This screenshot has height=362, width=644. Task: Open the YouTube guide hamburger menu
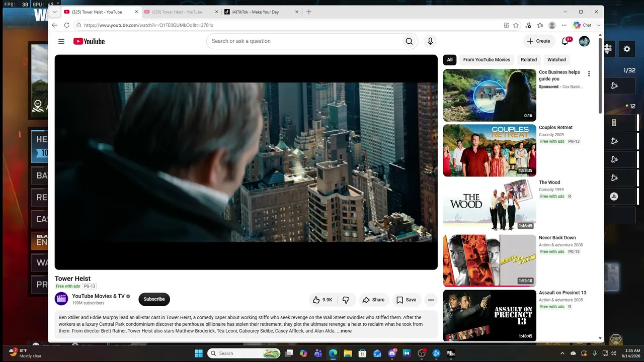(61, 41)
